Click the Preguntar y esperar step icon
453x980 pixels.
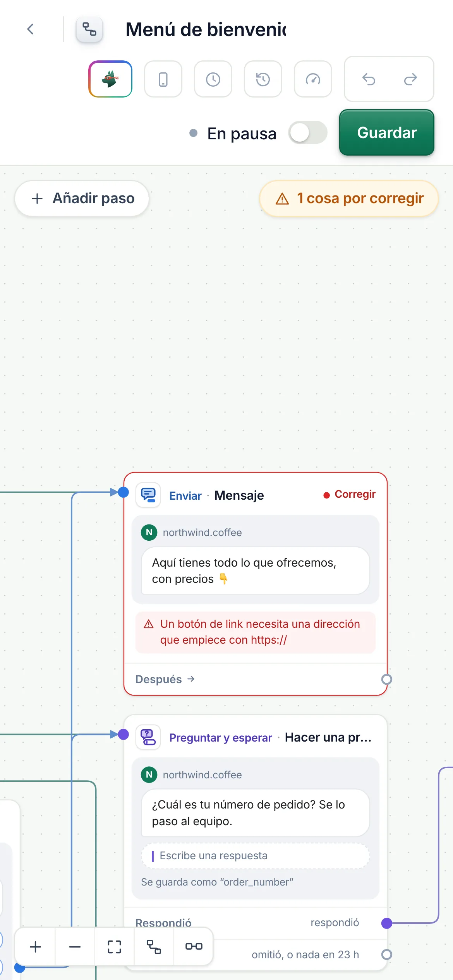[x=148, y=737]
